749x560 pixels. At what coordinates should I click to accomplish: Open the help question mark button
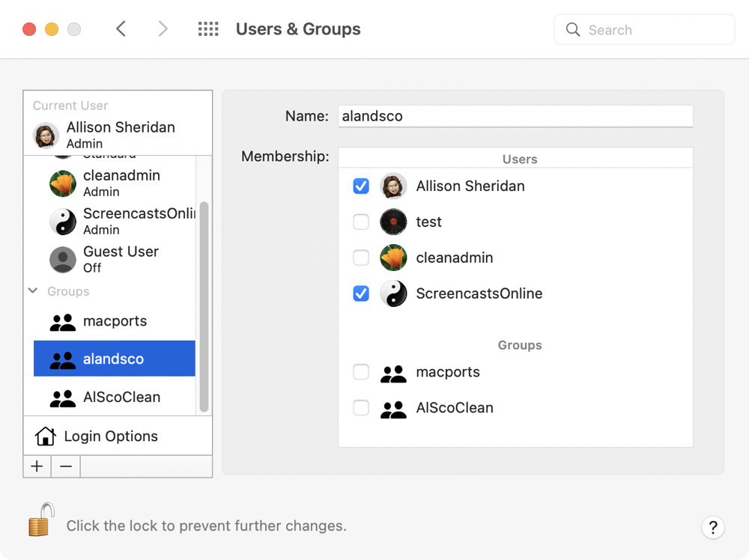tap(712, 526)
